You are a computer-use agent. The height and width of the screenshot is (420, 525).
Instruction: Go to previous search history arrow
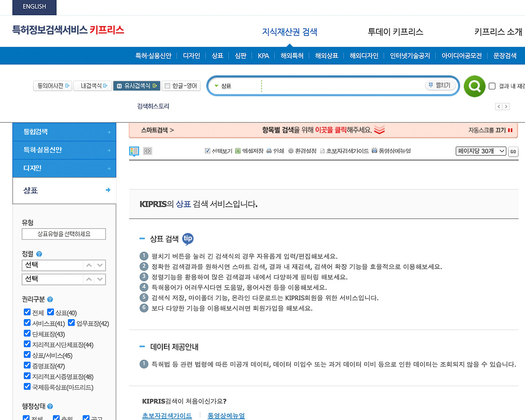[499, 107]
